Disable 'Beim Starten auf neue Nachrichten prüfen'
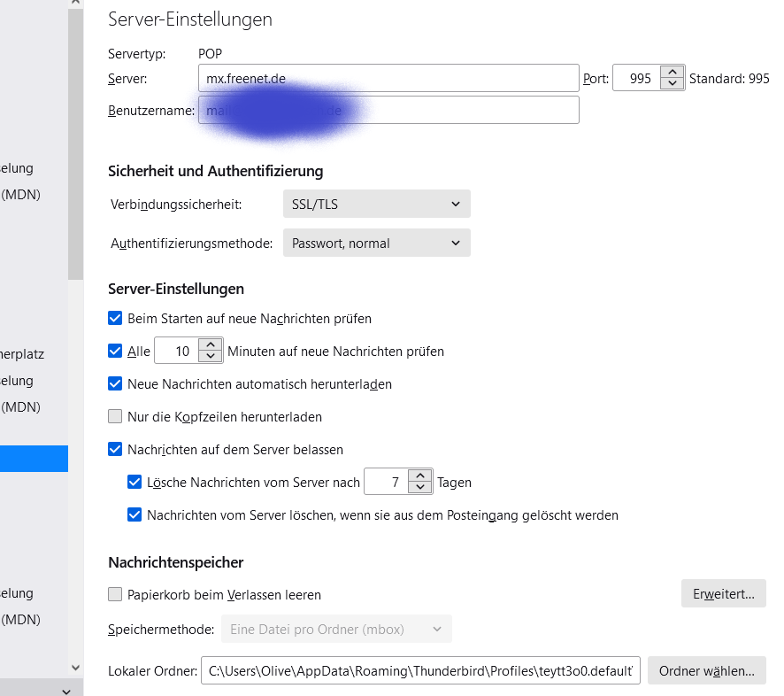 point(115,318)
